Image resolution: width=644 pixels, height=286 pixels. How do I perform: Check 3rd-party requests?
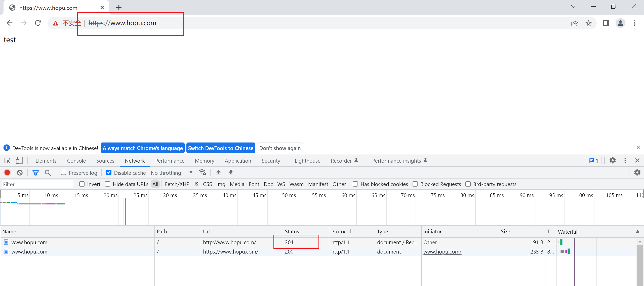pos(468,184)
